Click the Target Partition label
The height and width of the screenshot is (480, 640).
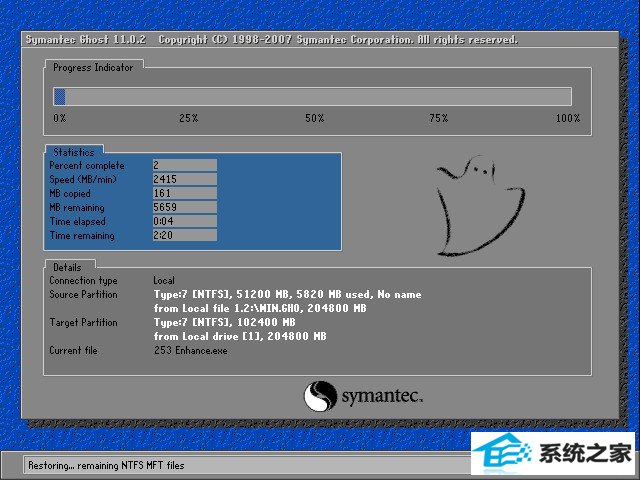83,323
